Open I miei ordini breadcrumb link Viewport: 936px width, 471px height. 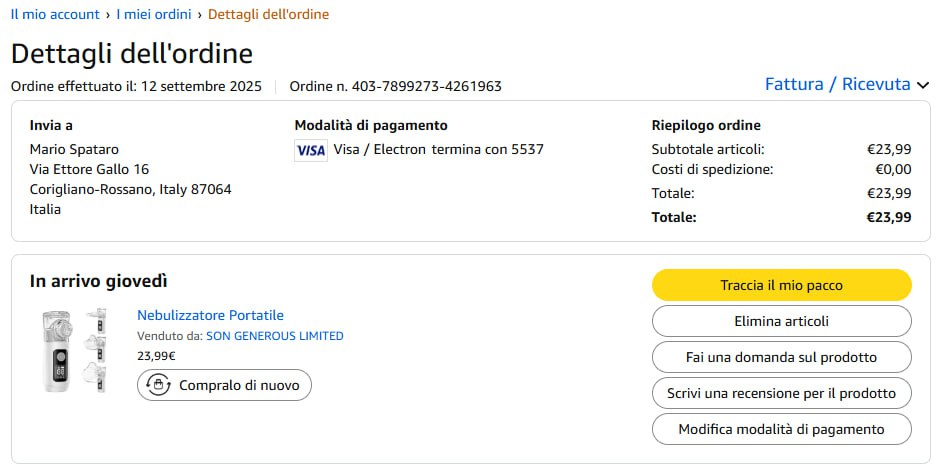(154, 14)
